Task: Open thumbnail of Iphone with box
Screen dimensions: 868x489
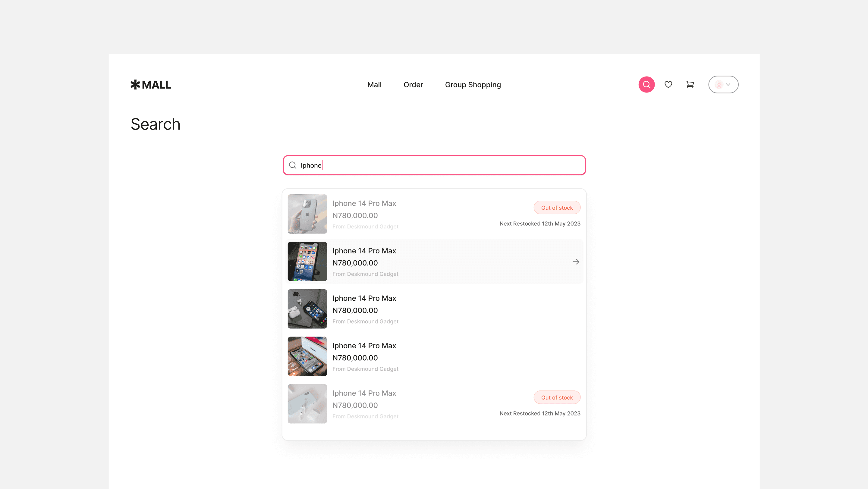Action: [x=307, y=356]
